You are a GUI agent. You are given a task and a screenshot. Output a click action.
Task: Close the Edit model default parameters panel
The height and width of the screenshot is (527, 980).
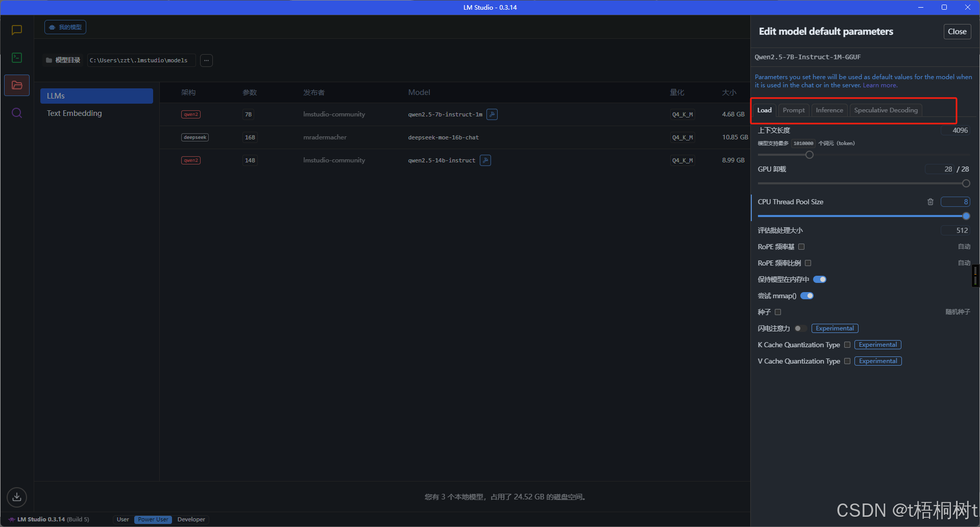957,32
